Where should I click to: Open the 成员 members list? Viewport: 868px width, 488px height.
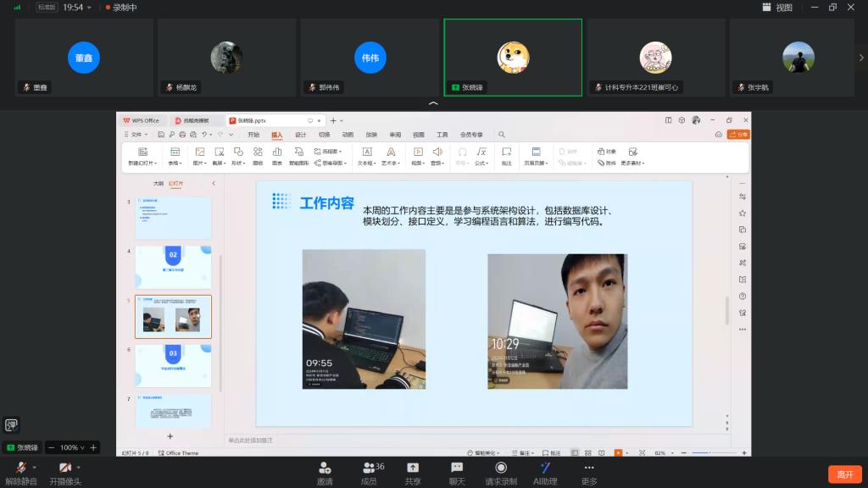(x=369, y=468)
